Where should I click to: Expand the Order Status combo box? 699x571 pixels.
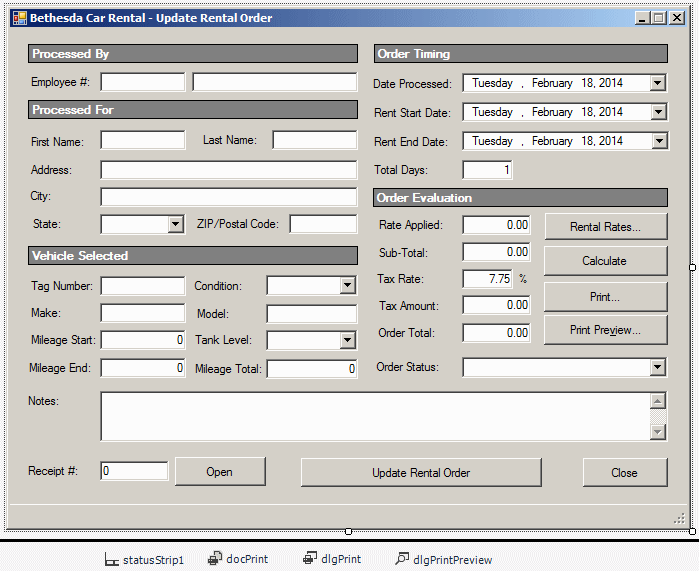pyautogui.click(x=658, y=367)
